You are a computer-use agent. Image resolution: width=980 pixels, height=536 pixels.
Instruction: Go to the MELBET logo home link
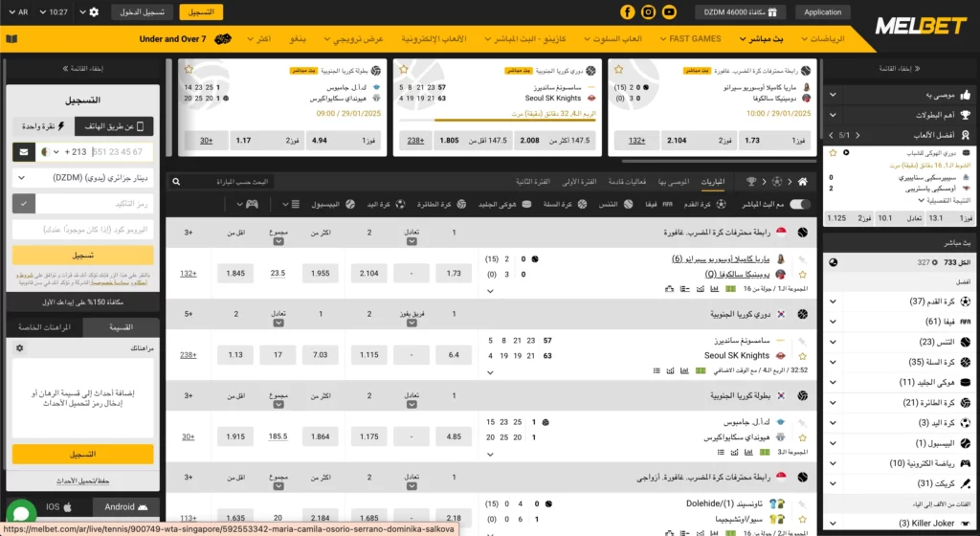coord(921,26)
